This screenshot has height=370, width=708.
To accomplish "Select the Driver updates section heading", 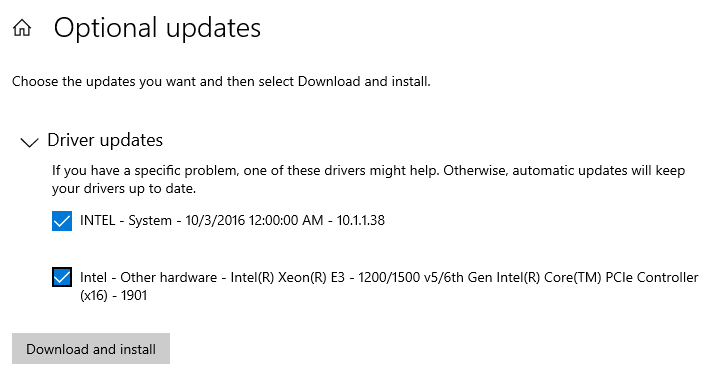I will 105,140.
